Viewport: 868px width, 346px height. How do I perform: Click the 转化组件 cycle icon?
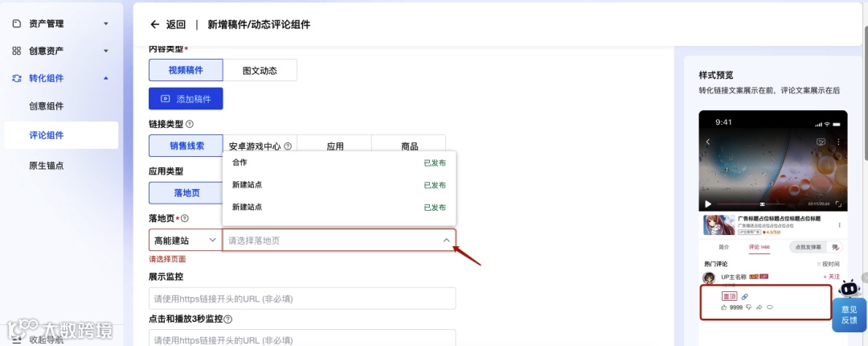17,78
